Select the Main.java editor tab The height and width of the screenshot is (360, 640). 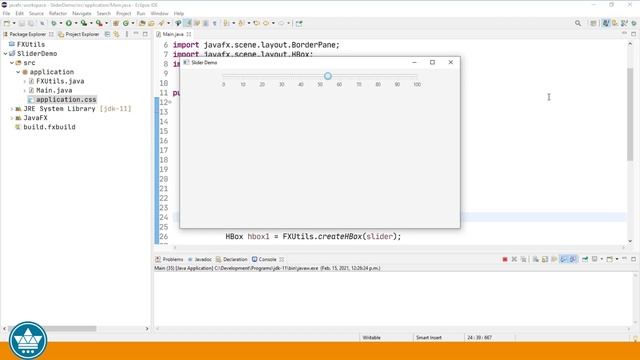click(173, 34)
